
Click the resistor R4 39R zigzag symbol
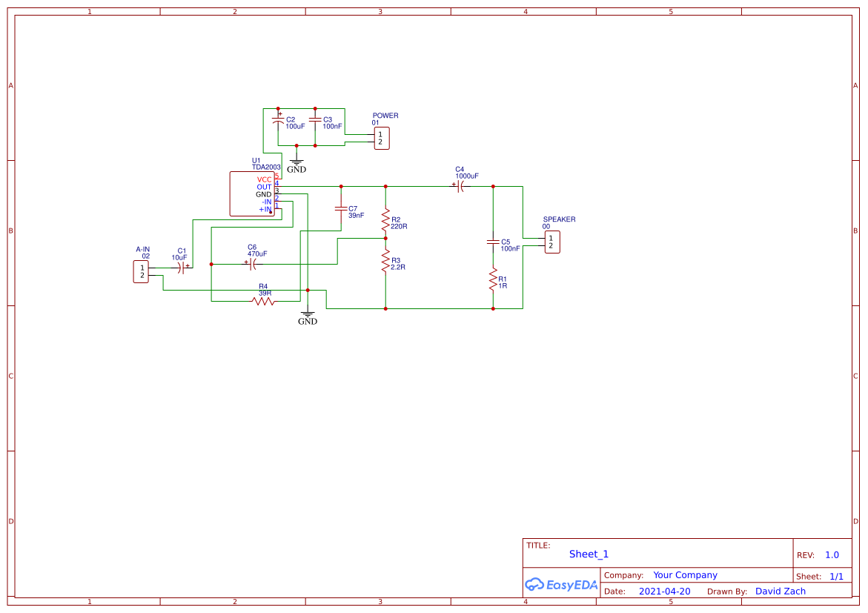tap(263, 300)
